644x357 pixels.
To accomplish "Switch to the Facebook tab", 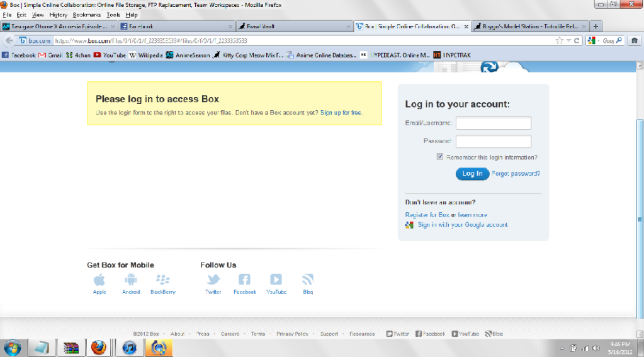I will (x=177, y=26).
